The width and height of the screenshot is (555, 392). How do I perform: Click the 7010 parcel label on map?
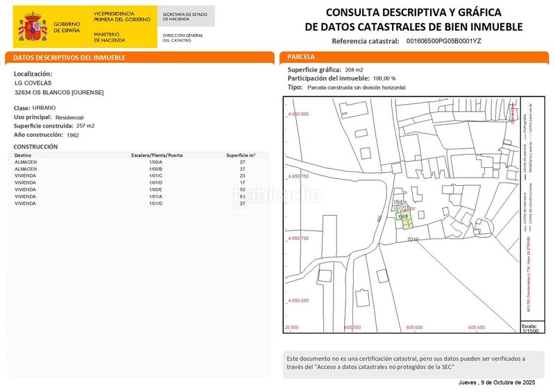(x=413, y=240)
